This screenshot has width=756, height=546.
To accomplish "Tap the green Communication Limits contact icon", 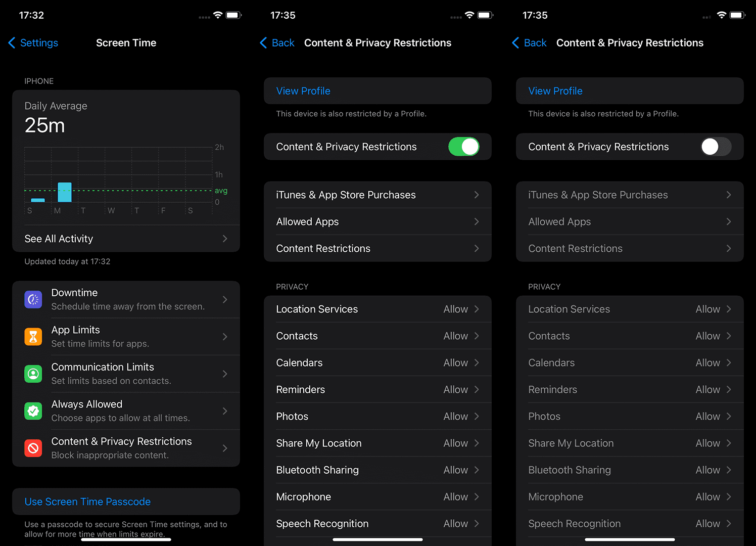I will tap(33, 374).
